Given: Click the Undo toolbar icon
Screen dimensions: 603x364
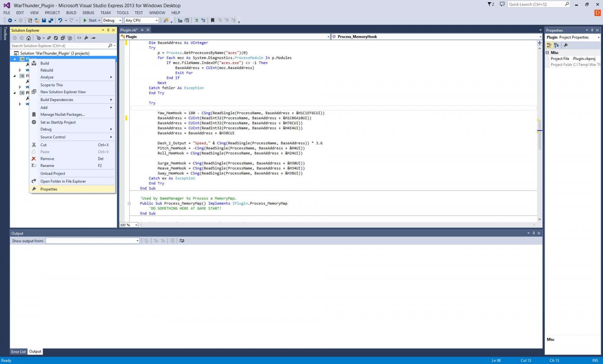Looking at the screenshot, I should pyautogui.click(x=60, y=20).
